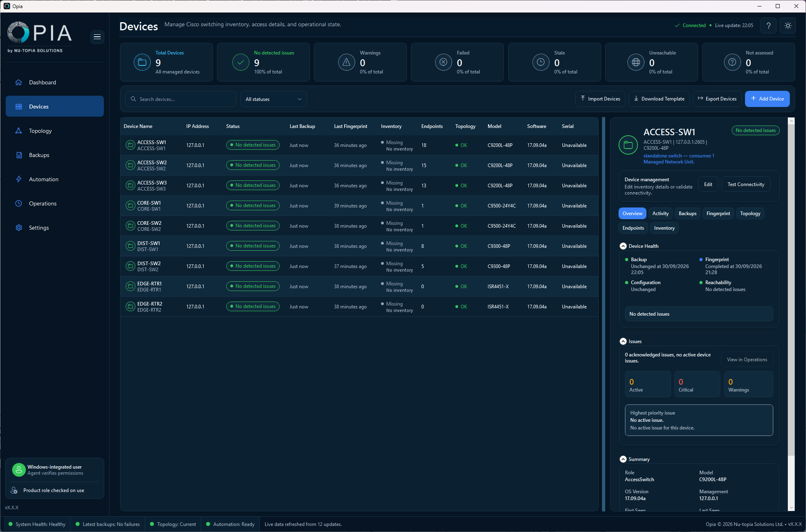Click the Dashboard home icon
Screen dimensions: 806x532
(x=19, y=82)
